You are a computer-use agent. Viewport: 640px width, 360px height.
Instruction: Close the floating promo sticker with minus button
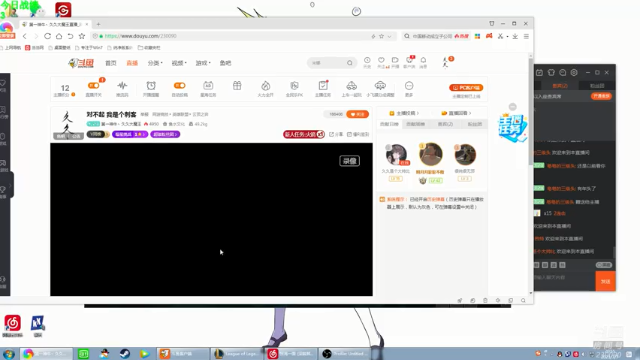513,107
